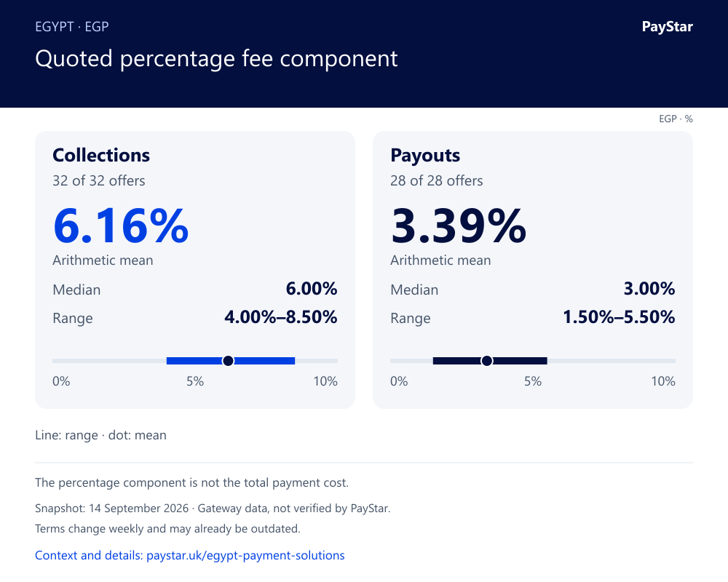
Task: Click the blue Collections range bar
Action: click(x=231, y=361)
